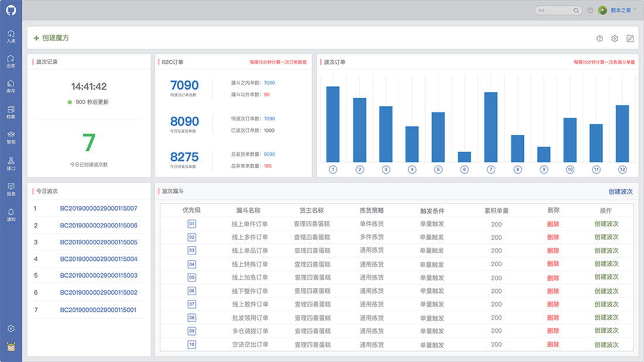Create wave for 线上单品订单 row

pos(606,250)
